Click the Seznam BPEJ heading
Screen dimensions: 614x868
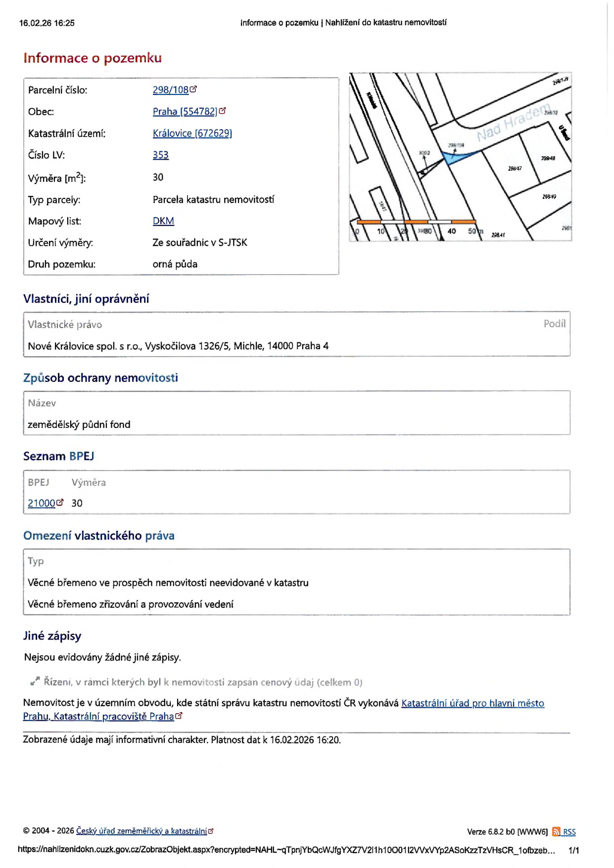58,456
